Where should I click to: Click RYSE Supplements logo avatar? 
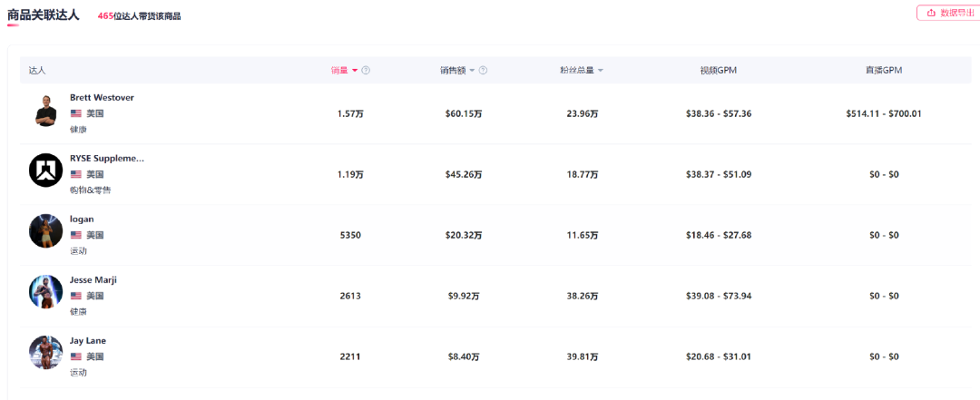(x=45, y=171)
